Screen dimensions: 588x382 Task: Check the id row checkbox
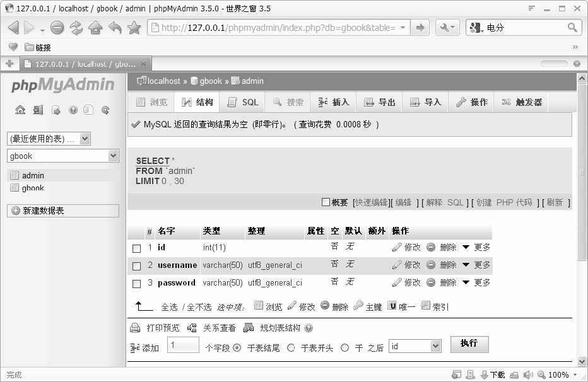click(136, 248)
